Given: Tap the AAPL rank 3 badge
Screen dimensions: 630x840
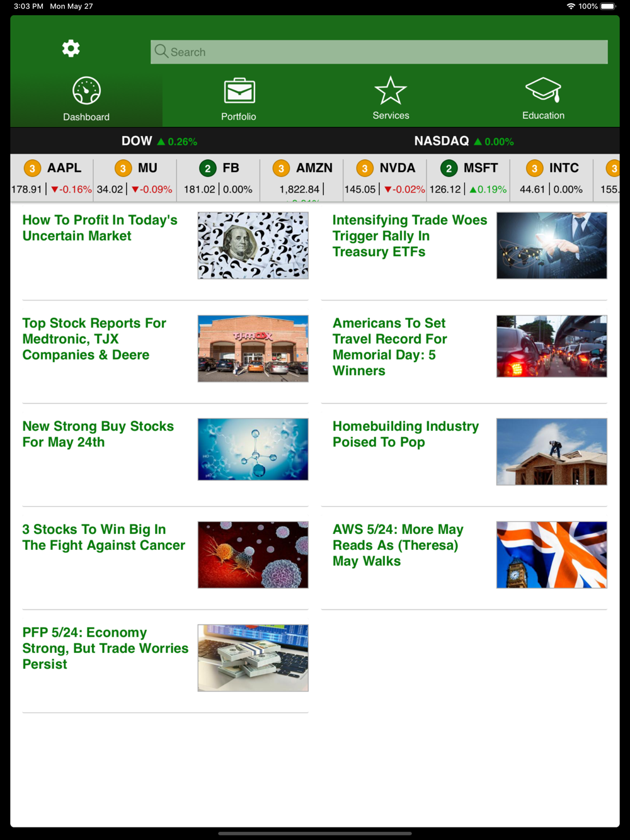Looking at the screenshot, I should point(32,169).
